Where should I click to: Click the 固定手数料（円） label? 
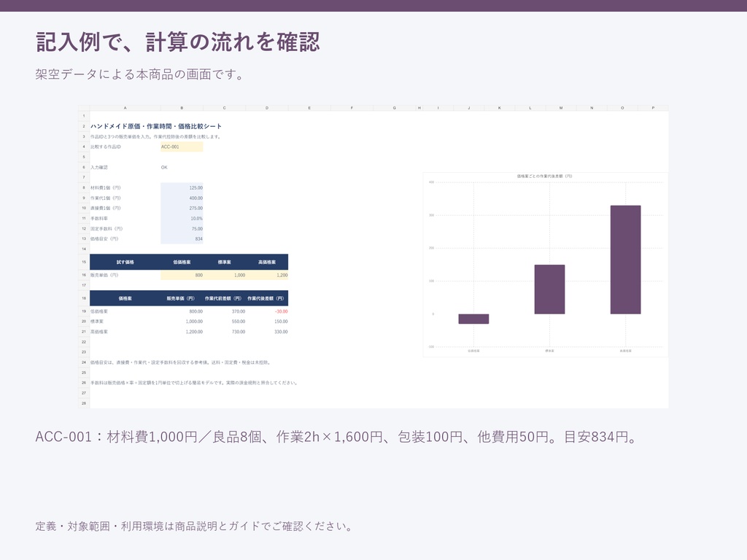[x=107, y=228]
